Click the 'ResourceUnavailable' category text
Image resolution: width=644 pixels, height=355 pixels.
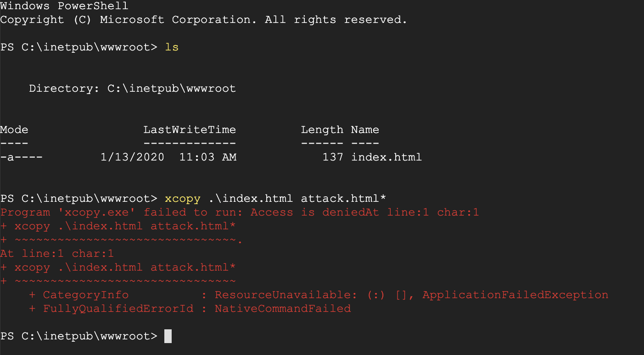click(x=283, y=295)
